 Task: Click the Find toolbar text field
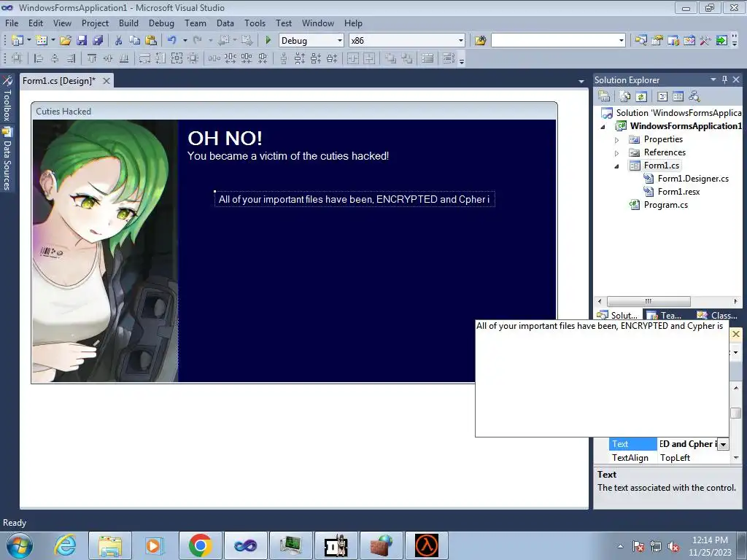[x=554, y=41]
